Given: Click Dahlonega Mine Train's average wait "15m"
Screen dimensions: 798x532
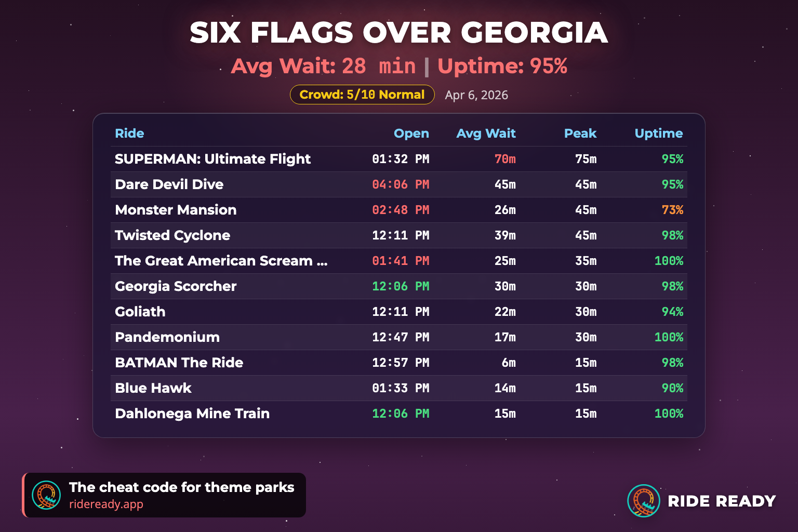Looking at the screenshot, I should (x=505, y=414).
